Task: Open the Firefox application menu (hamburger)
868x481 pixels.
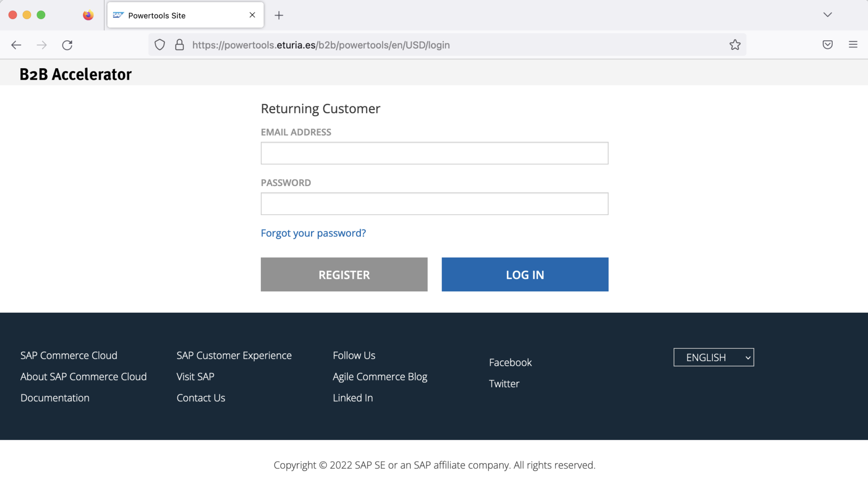Action: (x=854, y=45)
